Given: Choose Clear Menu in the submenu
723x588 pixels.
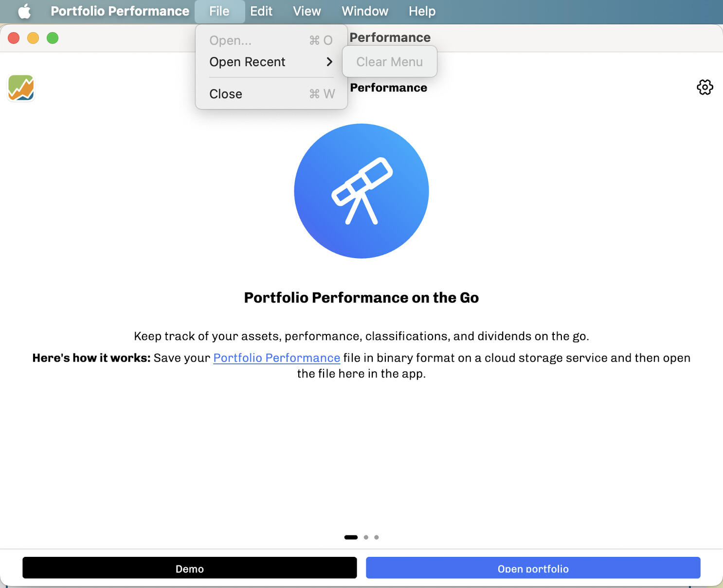Looking at the screenshot, I should pos(390,62).
